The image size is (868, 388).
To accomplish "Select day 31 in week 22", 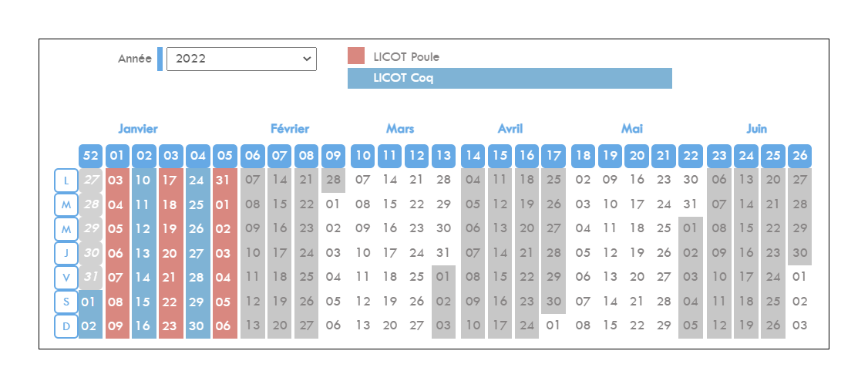I will pyautogui.click(x=690, y=204).
